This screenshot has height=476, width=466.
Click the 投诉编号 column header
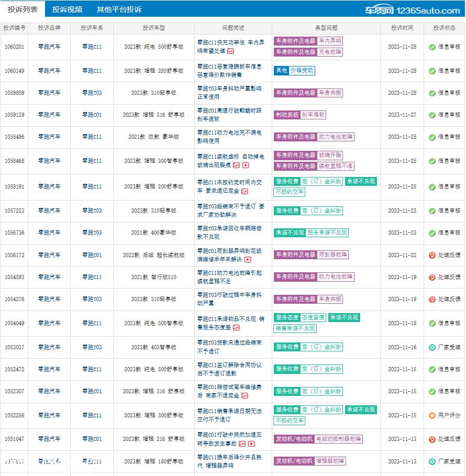point(14,28)
